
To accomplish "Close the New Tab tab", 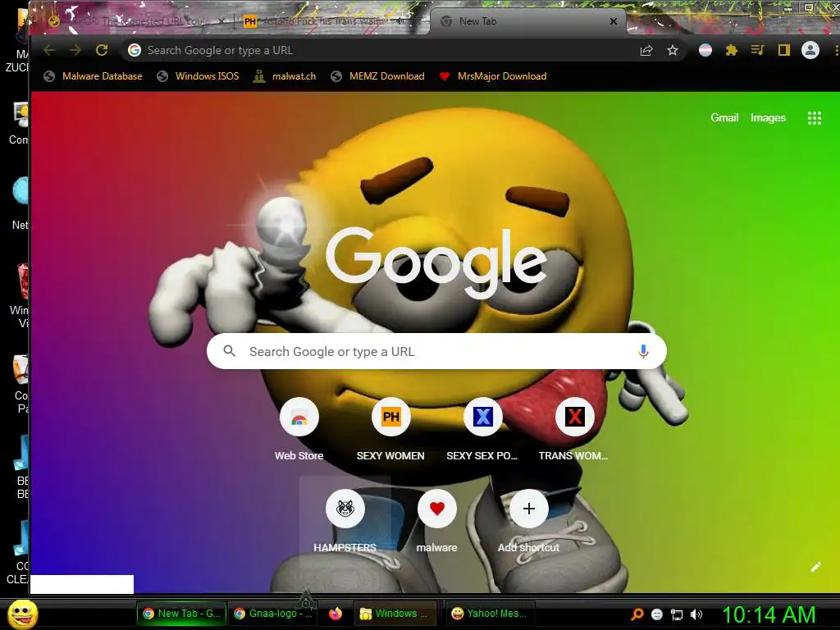I will click(614, 21).
